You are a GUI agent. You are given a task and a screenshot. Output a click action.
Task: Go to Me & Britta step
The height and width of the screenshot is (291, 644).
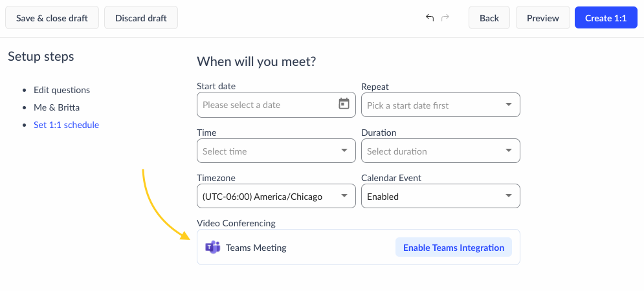click(x=56, y=107)
